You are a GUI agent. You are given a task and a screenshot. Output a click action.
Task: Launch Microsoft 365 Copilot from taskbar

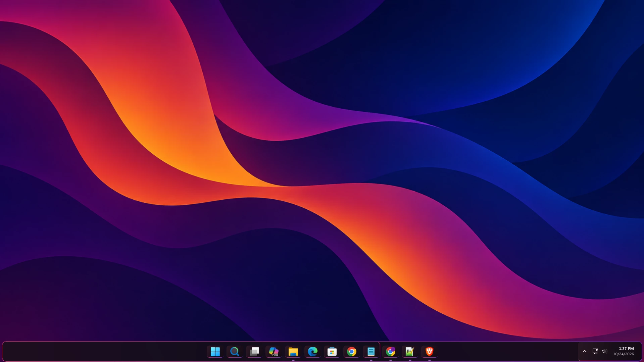click(x=274, y=352)
